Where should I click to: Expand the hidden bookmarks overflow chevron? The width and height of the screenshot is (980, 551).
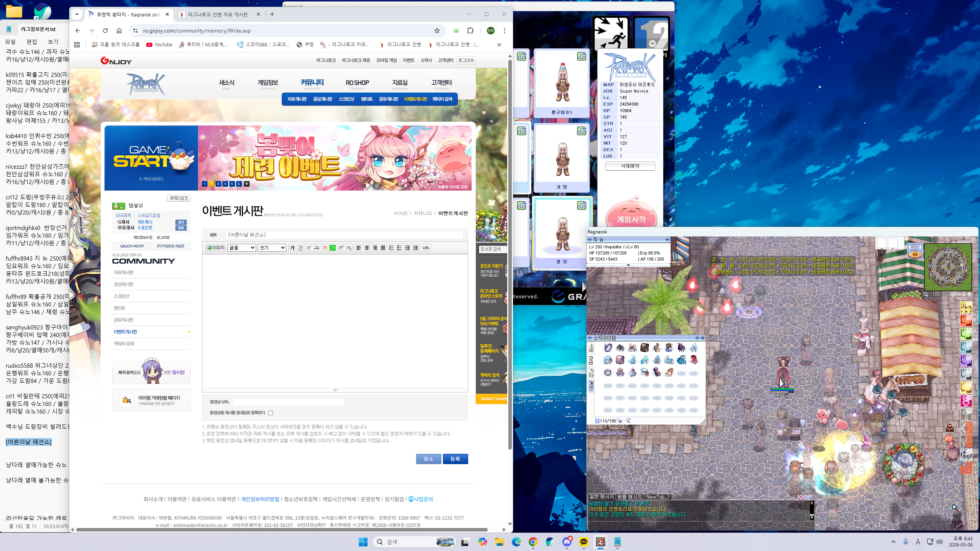pyautogui.click(x=499, y=45)
